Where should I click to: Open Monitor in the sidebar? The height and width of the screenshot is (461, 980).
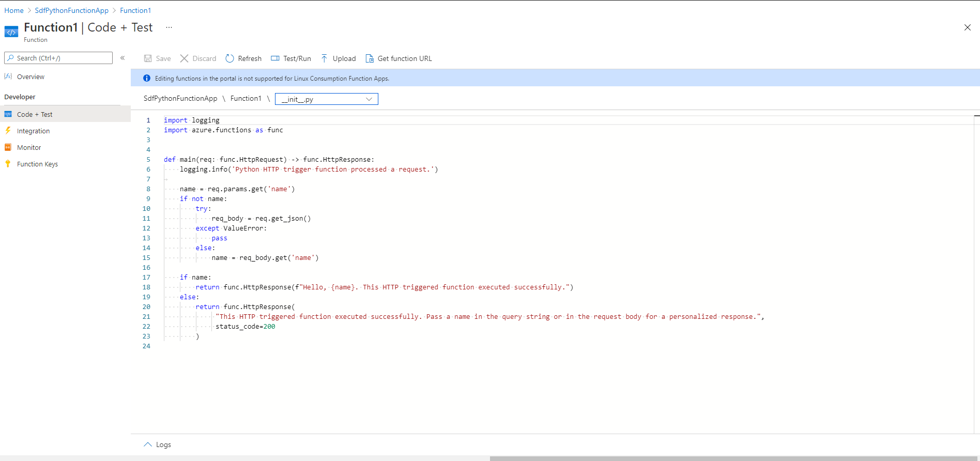(x=29, y=147)
